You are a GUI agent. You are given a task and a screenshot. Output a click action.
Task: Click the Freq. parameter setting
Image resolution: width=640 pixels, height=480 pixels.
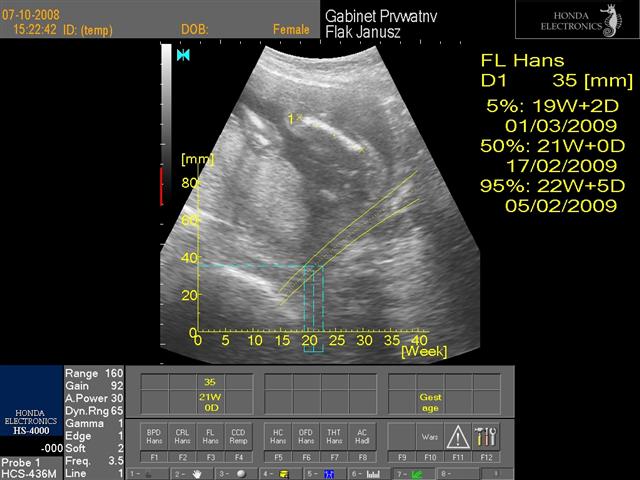point(115,461)
